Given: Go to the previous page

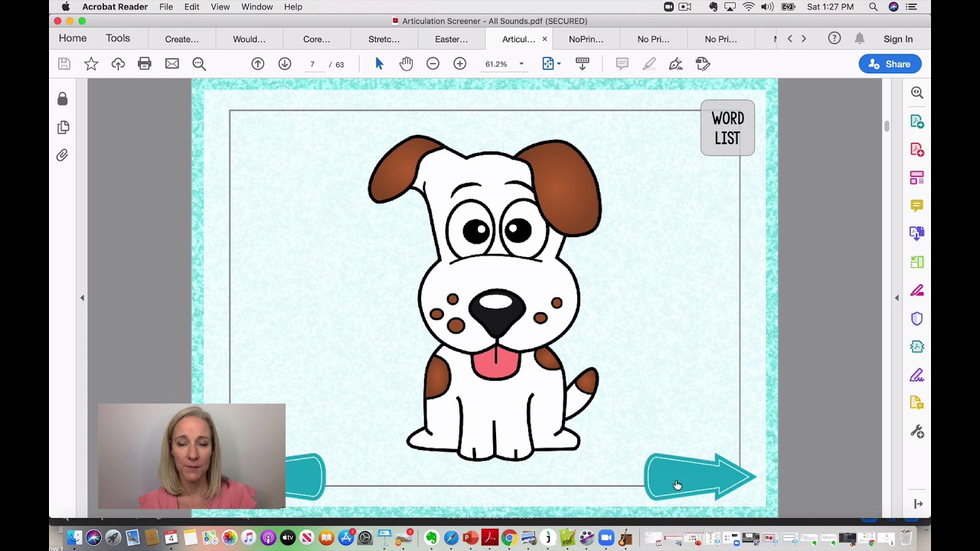Looking at the screenshot, I should tap(258, 64).
